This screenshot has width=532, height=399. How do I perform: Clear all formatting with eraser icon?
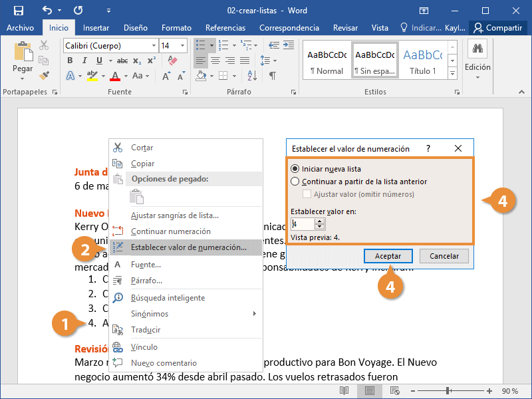(172, 61)
